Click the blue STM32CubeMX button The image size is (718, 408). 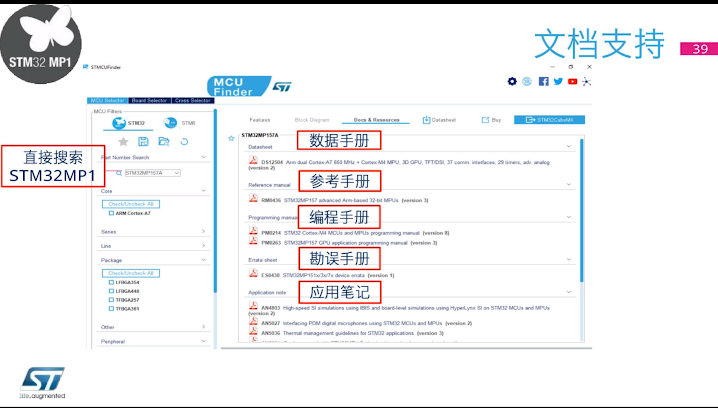pyautogui.click(x=549, y=120)
